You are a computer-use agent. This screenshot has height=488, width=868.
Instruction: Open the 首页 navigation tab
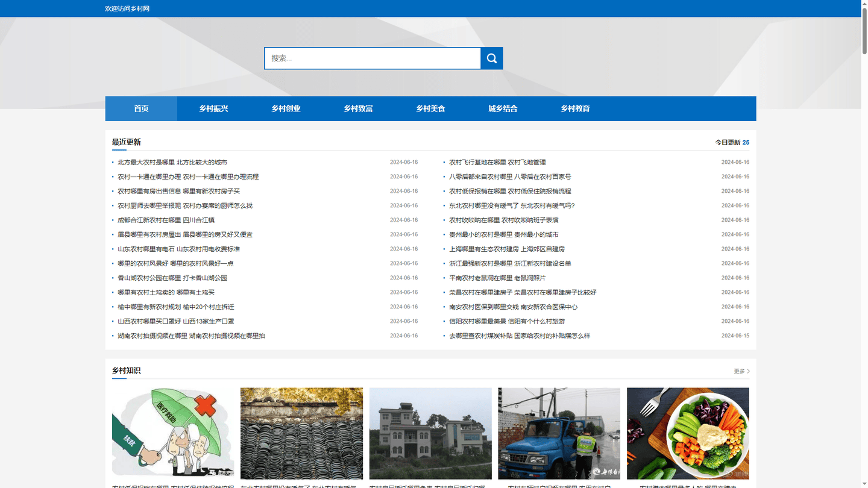(x=141, y=109)
